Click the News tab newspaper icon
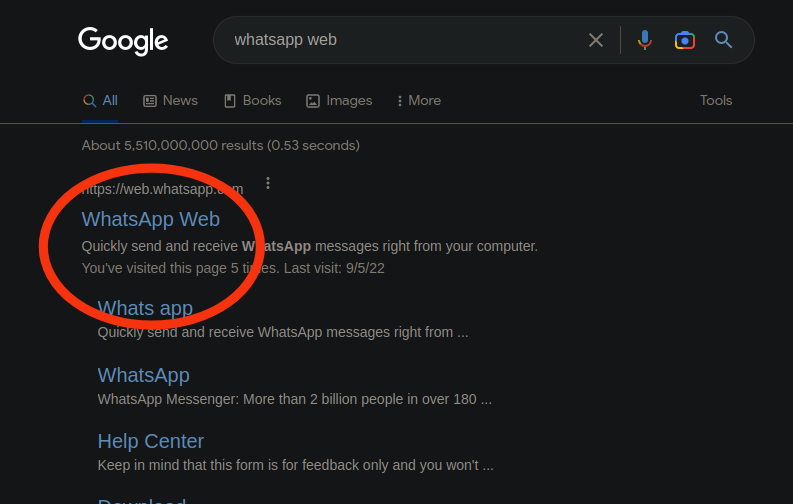793x504 pixels. [150, 101]
